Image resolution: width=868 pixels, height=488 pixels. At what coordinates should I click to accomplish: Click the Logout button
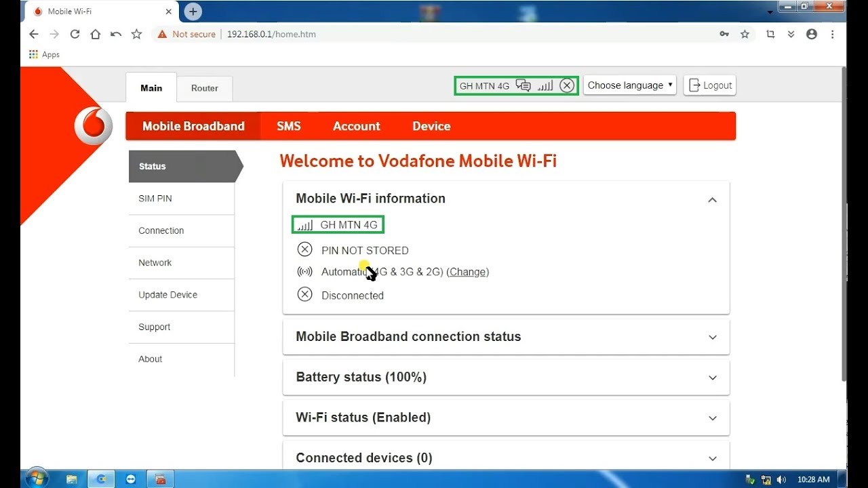[x=710, y=85]
